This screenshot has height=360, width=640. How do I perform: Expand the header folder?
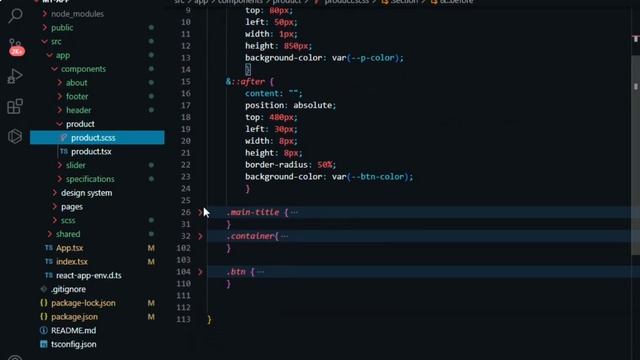click(x=60, y=110)
